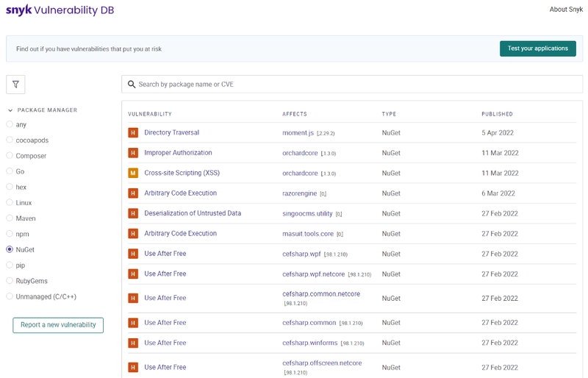588x378 pixels.
Task: Open the cefsharp.offscreen.netcore package link
Action: click(322, 363)
